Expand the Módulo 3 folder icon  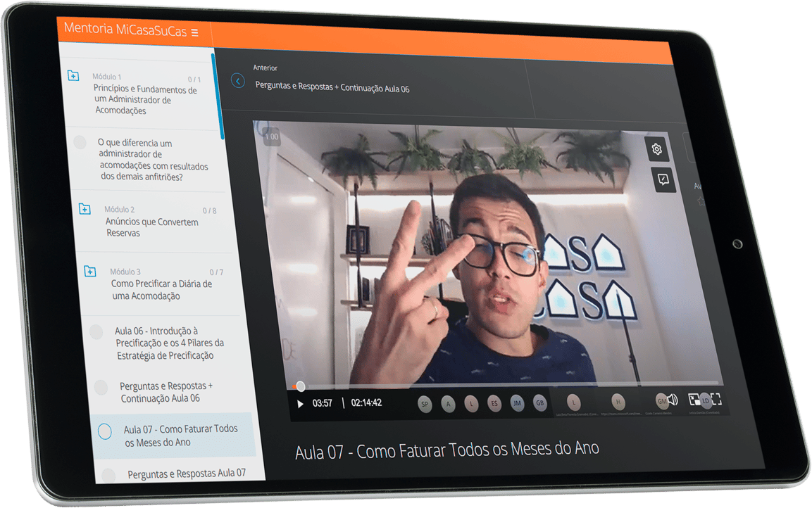(x=90, y=271)
